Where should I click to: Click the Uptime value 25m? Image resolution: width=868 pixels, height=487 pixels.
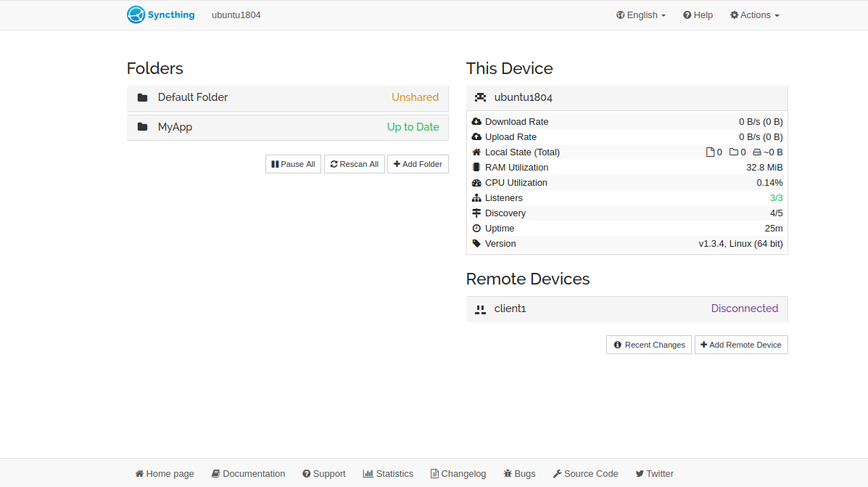click(774, 229)
